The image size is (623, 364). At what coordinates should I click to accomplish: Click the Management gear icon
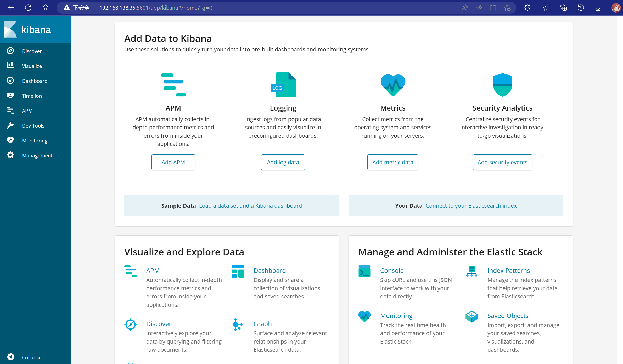10,155
